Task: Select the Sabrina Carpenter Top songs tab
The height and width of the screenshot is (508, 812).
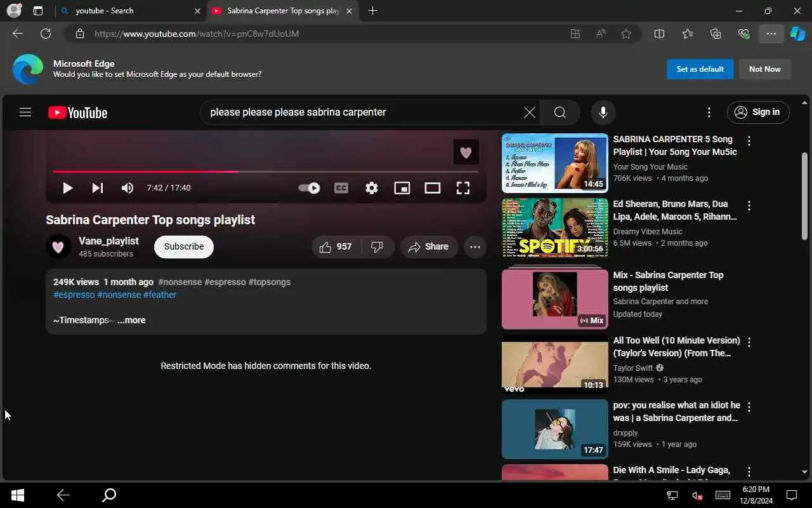Action: pos(282,11)
